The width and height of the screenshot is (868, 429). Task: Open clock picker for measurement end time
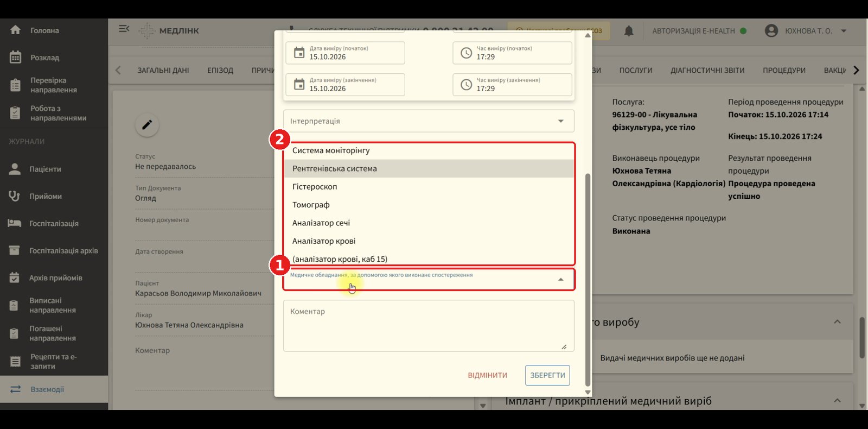coord(467,84)
